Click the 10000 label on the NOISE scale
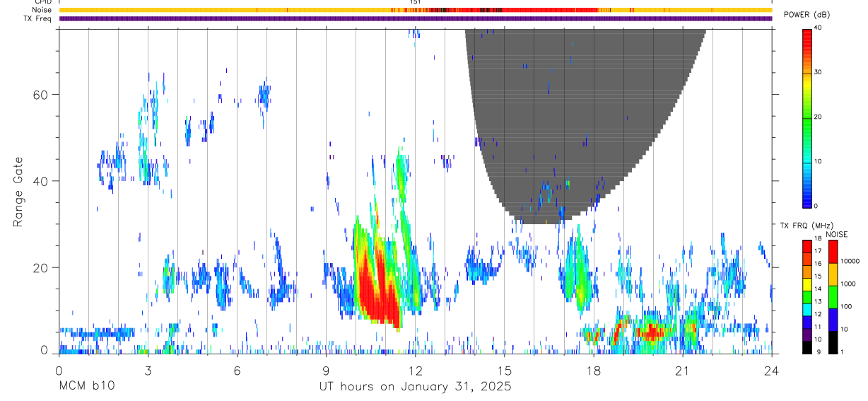The width and height of the screenshot is (868, 401). coord(850,262)
